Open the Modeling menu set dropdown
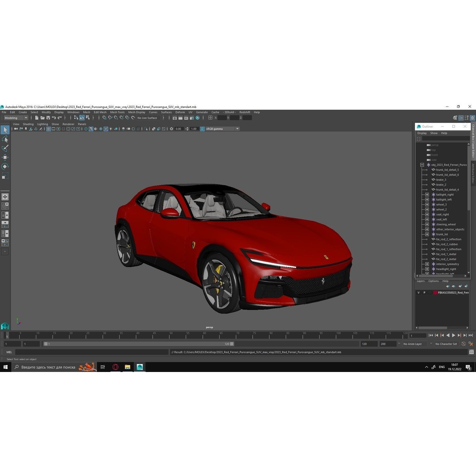The image size is (476, 476). 15,118
